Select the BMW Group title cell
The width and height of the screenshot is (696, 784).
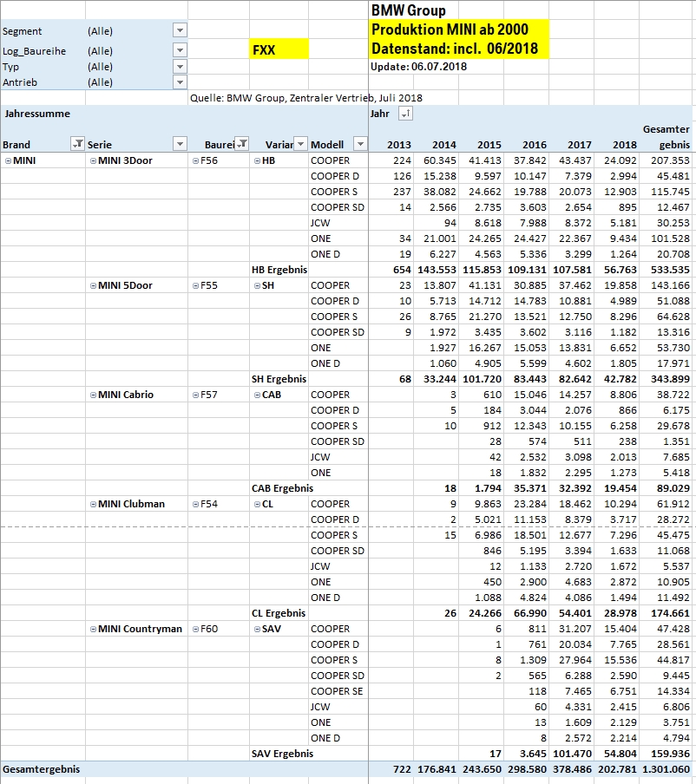408,10
